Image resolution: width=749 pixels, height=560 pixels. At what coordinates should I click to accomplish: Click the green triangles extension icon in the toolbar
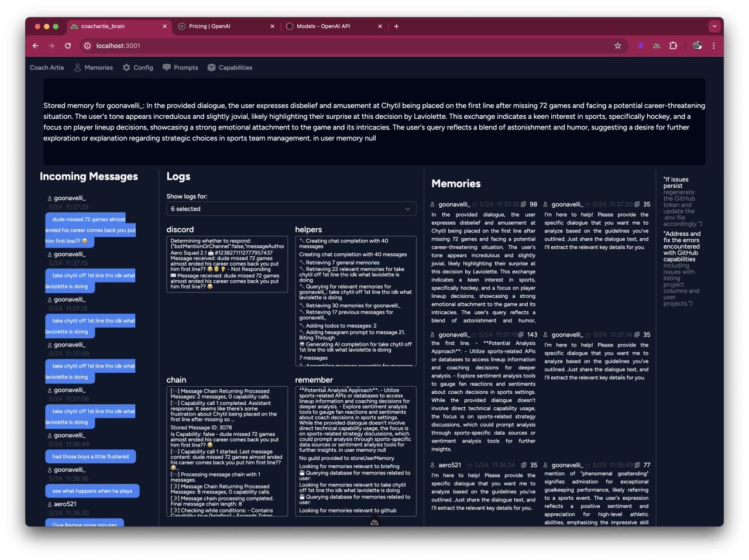pos(657,45)
